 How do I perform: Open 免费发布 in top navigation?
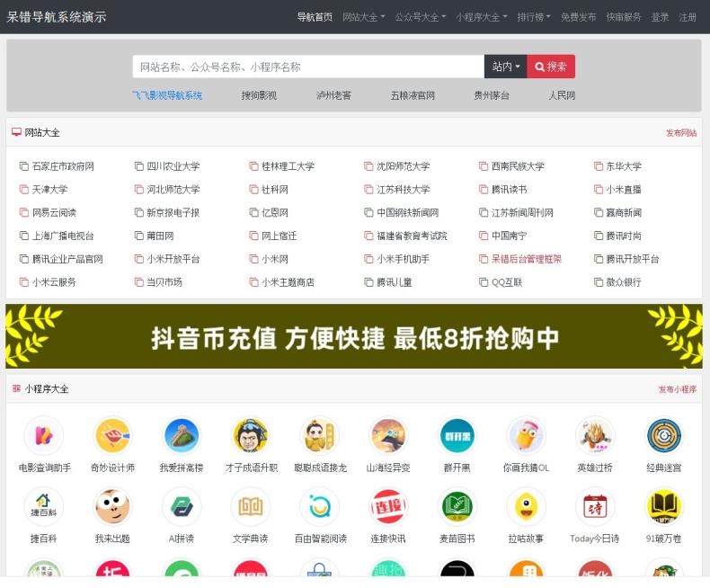pyautogui.click(x=578, y=17)
